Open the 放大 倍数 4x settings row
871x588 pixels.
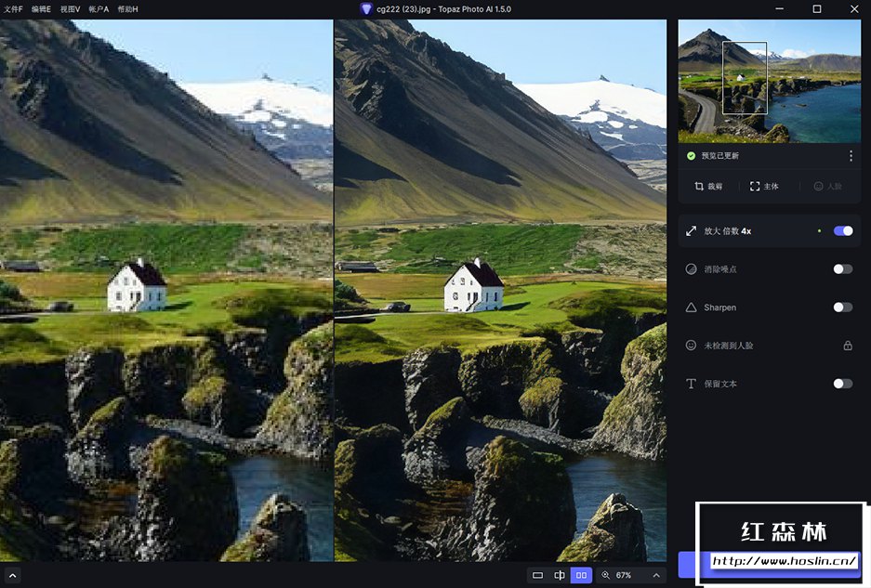[x=770, y=231]
